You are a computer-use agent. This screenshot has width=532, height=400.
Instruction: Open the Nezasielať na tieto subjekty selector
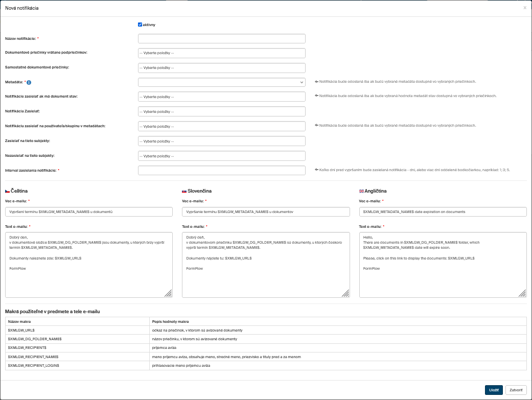click(221, 156)
